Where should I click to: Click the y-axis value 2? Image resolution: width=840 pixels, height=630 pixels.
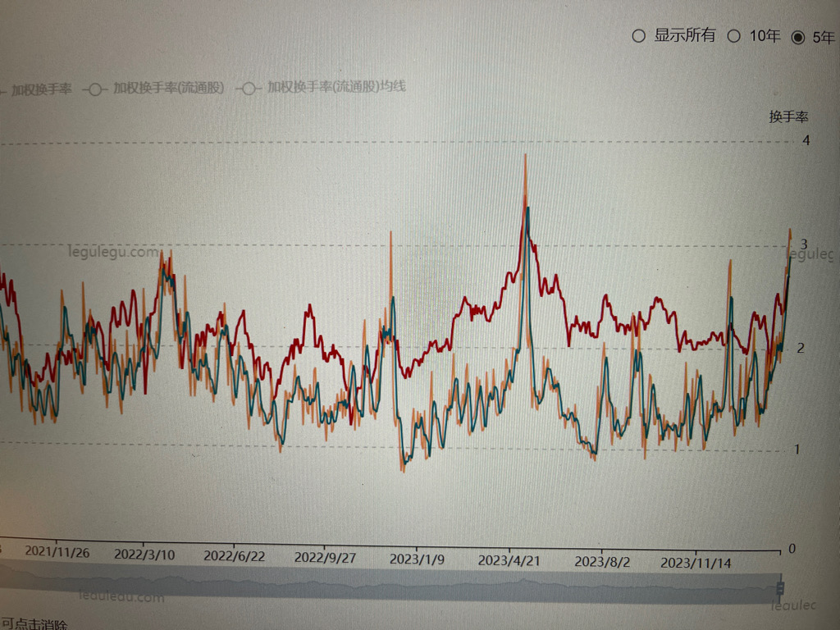801,348
